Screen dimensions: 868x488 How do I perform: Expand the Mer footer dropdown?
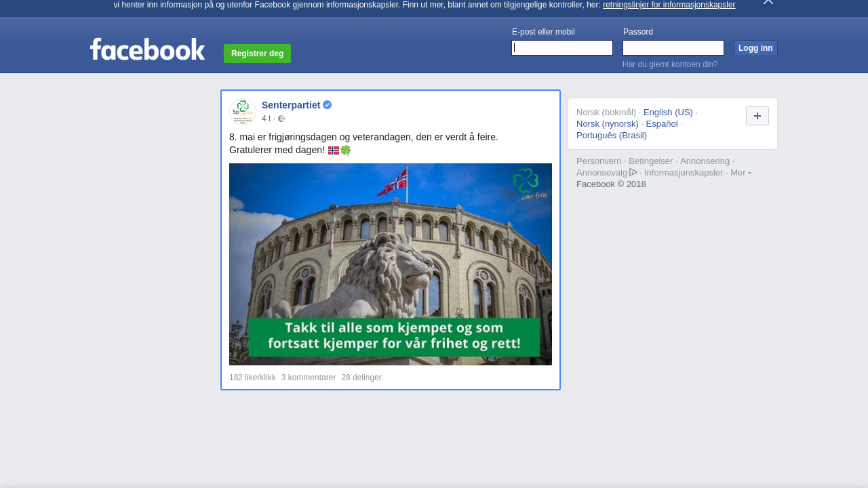click(741, 173)
